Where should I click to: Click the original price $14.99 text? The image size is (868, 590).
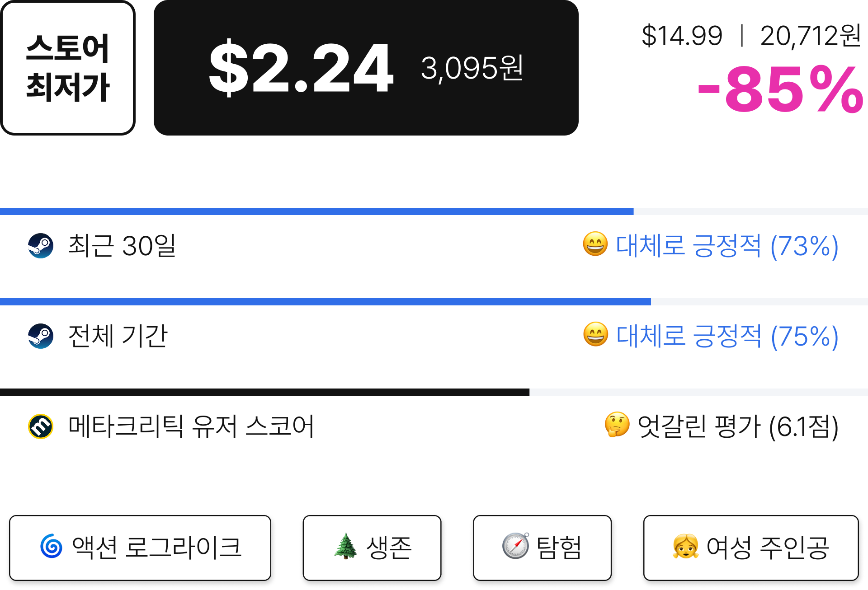pos(682,36)
